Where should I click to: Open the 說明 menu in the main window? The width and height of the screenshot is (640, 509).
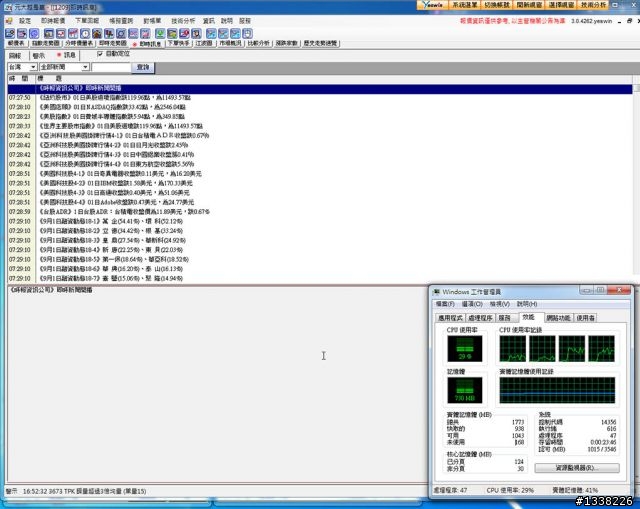[227, 20]
